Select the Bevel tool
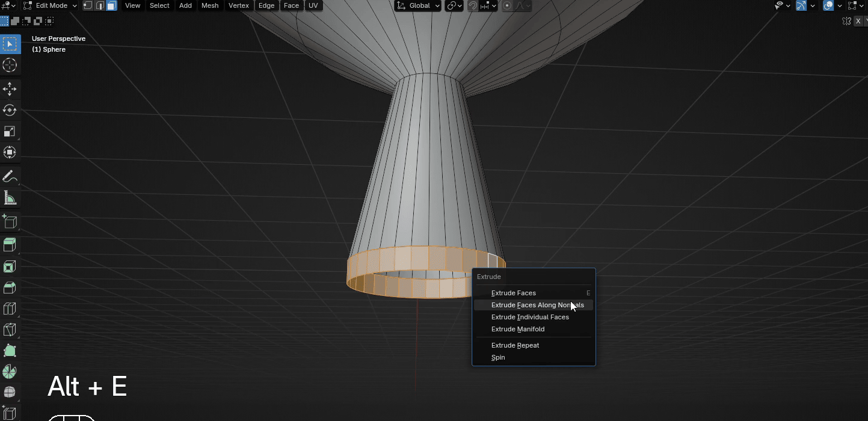Image resolution: width=868 pixels, height=421 pixels. 10,287
